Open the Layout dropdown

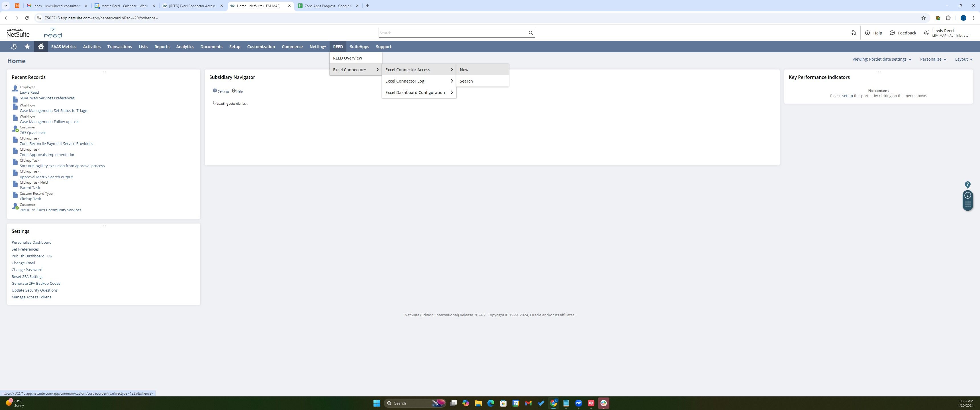[963, 59]
